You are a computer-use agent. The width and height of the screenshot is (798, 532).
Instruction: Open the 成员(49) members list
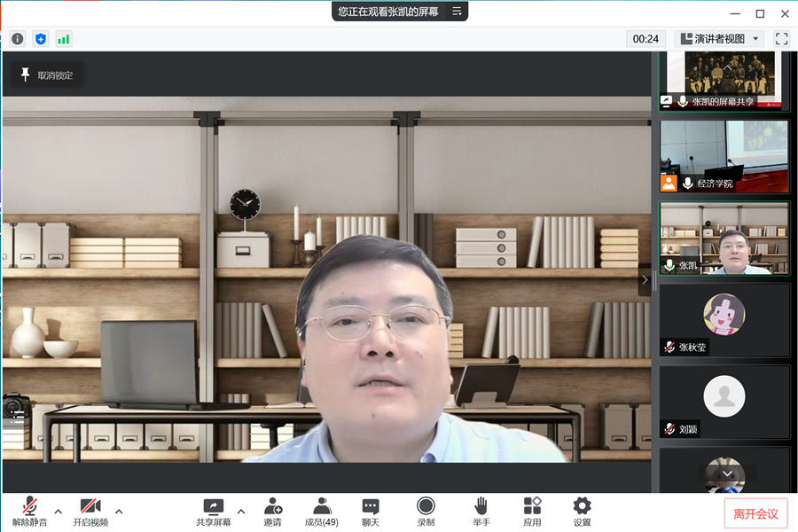click(321, 512)
